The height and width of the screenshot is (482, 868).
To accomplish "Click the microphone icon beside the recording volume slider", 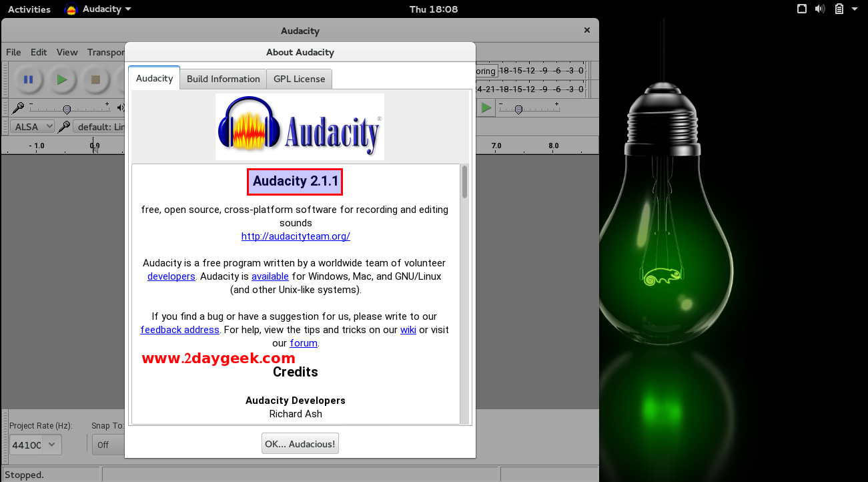I will tap(18, 107).
